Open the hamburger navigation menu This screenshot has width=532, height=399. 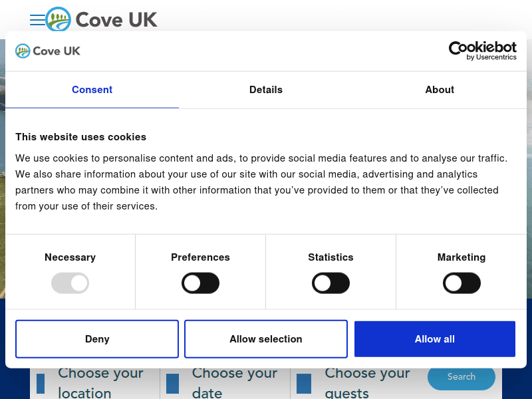(x=38, y=20)
